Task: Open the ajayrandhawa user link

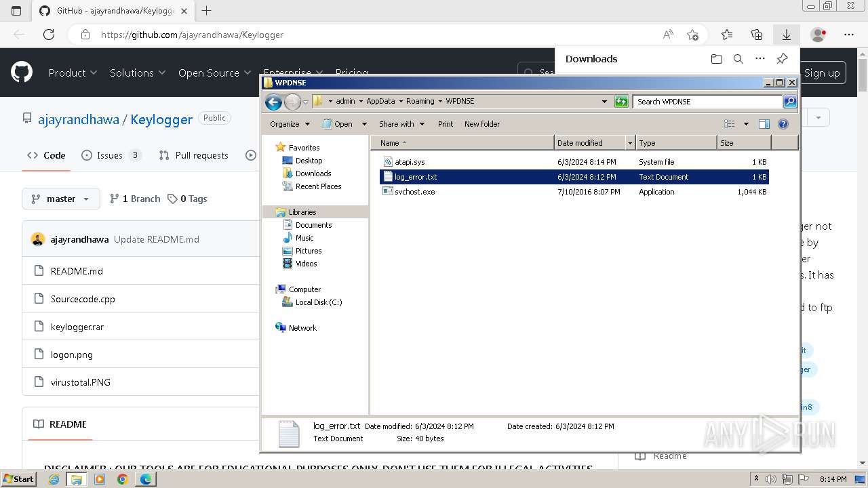Action: (x=79, y=119)
